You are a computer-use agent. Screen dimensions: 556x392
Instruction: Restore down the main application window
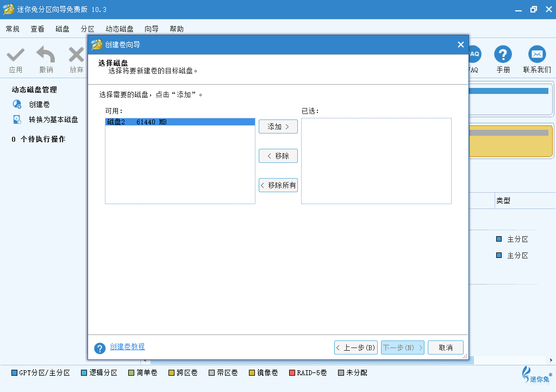[x=534, y=10]
